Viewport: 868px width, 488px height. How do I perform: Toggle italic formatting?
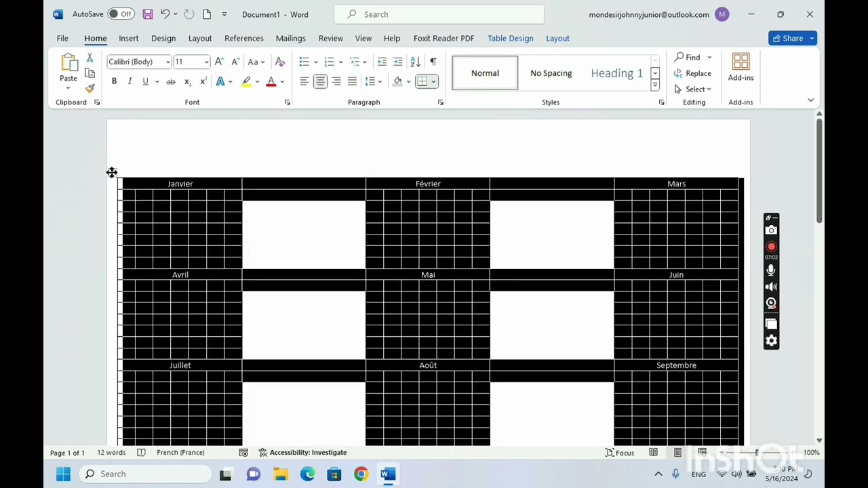coord(130,81)
